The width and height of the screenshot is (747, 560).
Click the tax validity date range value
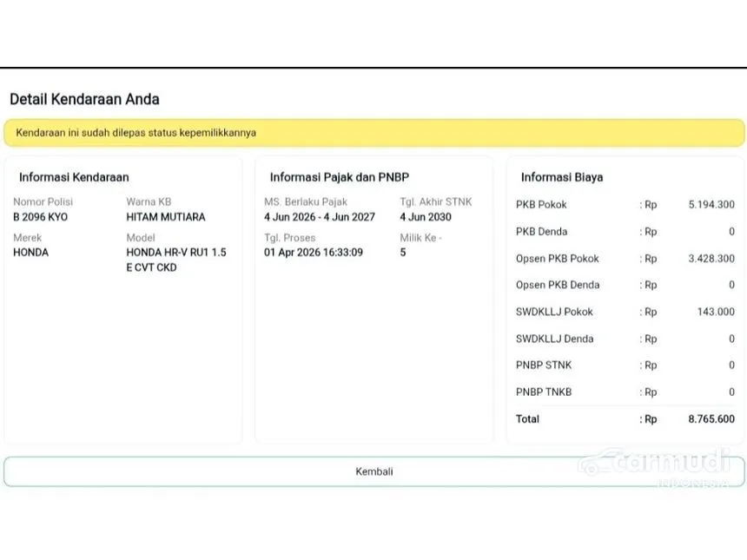coord(320,217)
